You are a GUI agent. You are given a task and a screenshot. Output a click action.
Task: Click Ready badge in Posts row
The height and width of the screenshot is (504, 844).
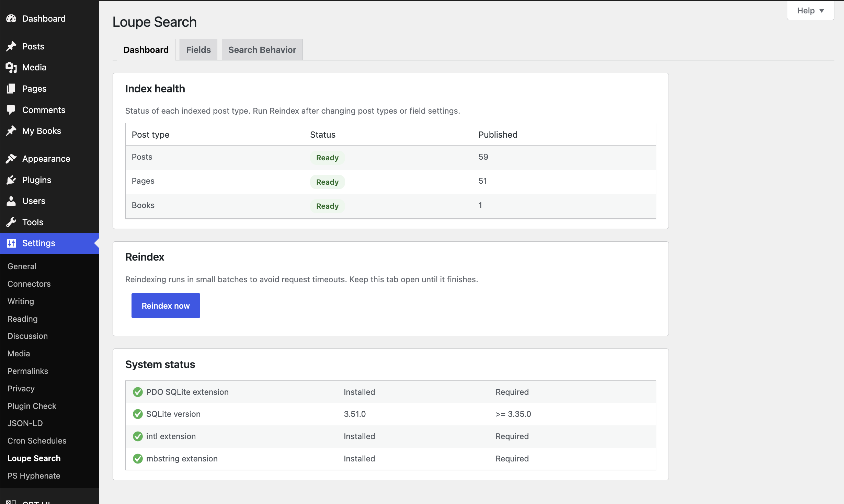click(x=327, y=158)
